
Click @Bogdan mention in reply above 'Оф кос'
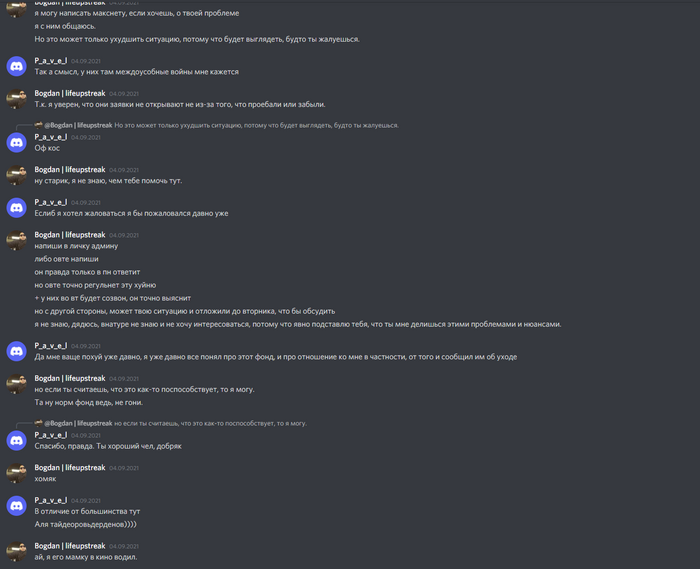click(78, 125)
